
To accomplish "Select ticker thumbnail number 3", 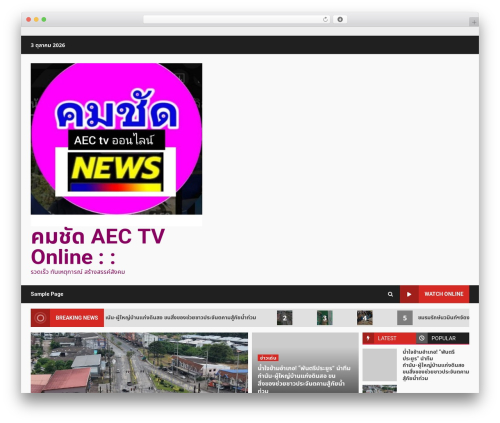I will [324, 318].
